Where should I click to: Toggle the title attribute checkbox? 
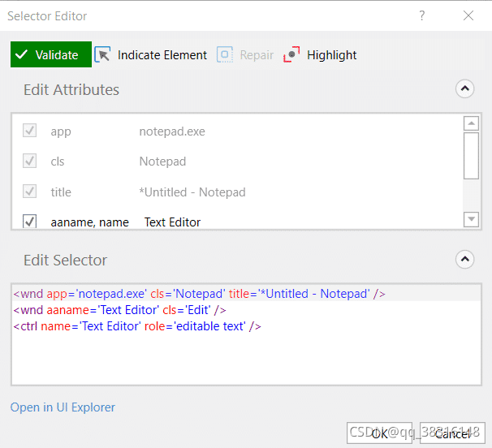(x=29, y=191)
